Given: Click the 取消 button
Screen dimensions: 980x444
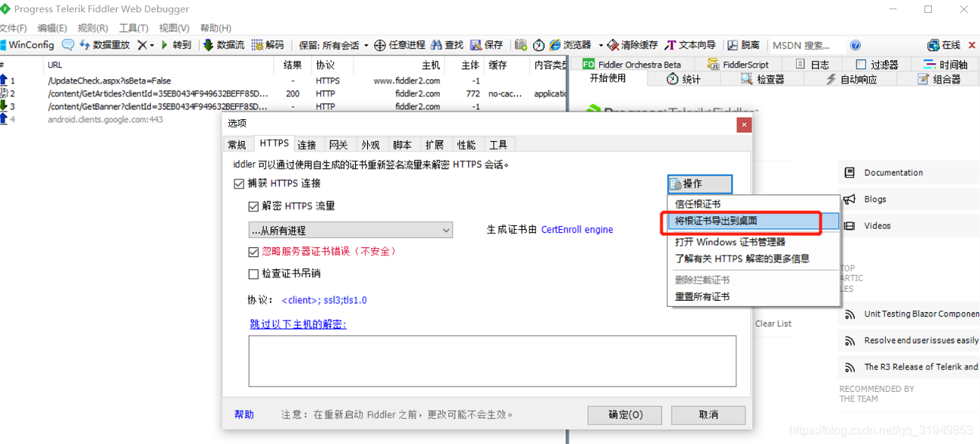Looking at the screenshot, I should [x=709, y=415].
